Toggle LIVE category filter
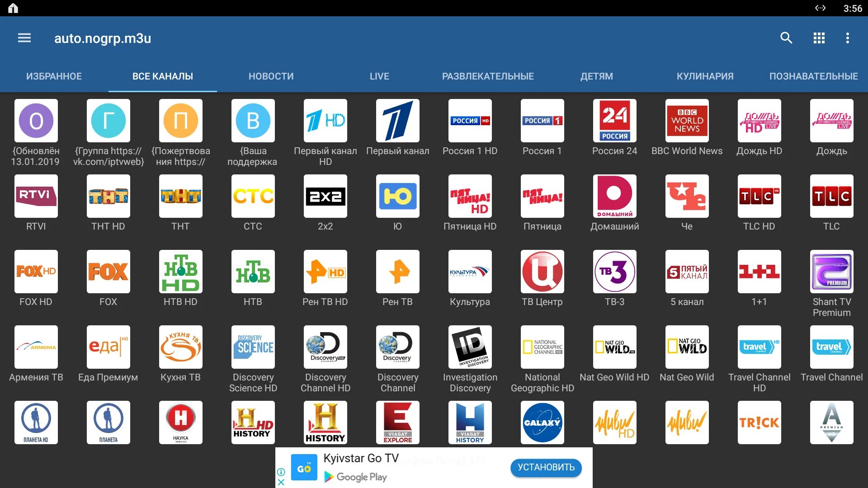The width and height of the screenshot is (868, 488). click(379, 76)
